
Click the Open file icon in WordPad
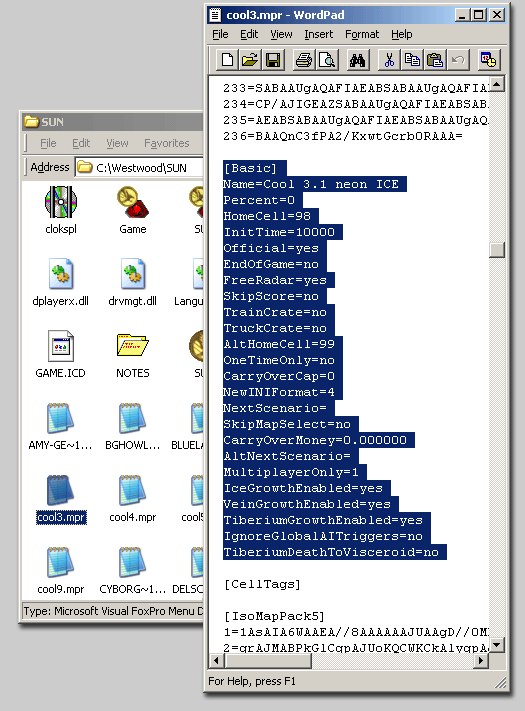pyautogui.click(x=250, y=60)
